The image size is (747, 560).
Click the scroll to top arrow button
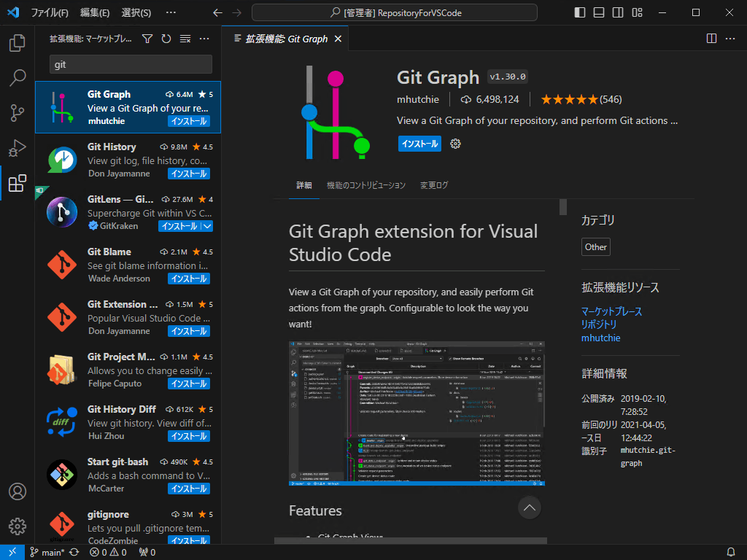click(x=530, y=507)
